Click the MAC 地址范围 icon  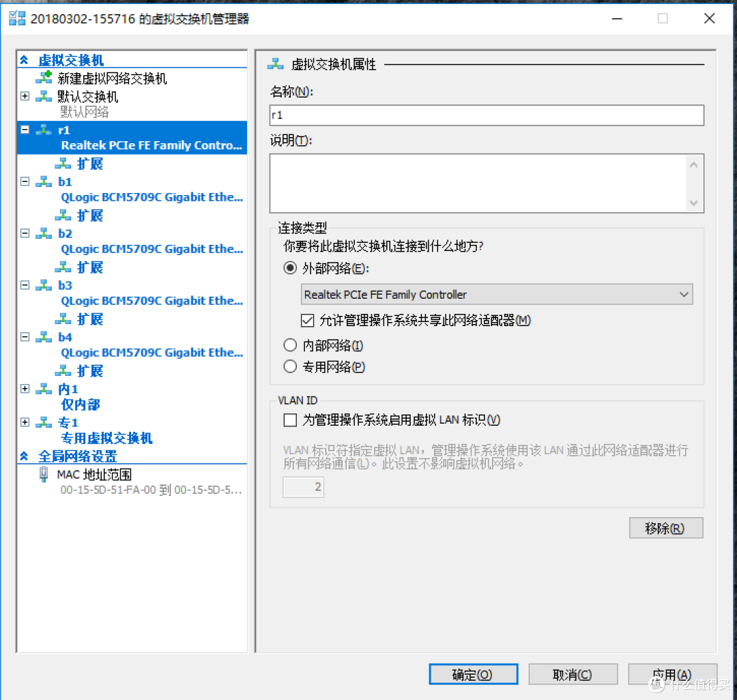click(44, 474)
